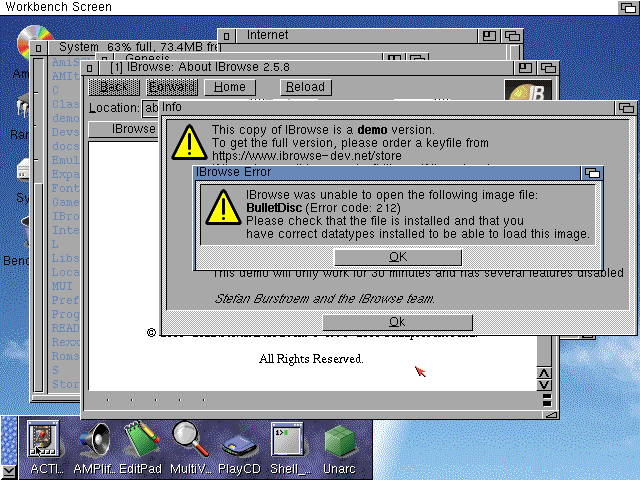Viewport: 640px width, 480px height.
Task: Click the Roms drawer in System window
Action: [65, 356]
